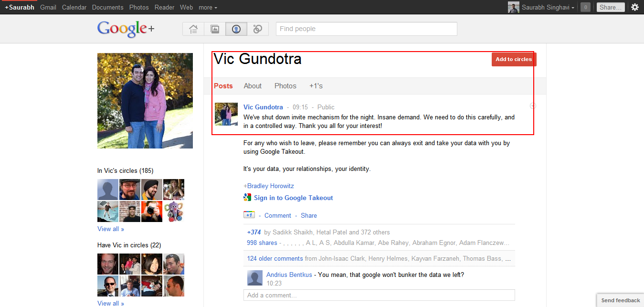Click the Google+ logo
The height and width of the screenshot is (307, 644).
pyautogui.click(x=126, y=29)
